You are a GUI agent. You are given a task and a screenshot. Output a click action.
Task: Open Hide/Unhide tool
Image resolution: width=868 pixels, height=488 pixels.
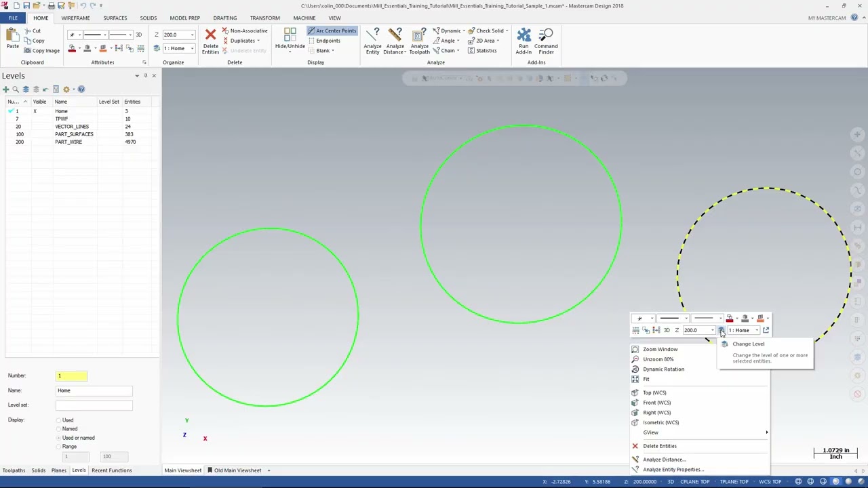point(290,41)
